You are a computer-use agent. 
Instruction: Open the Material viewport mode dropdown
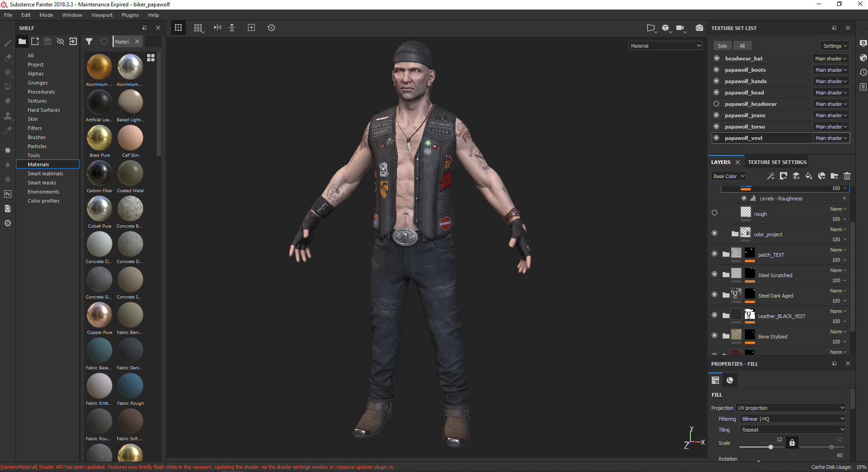[665, 46]
